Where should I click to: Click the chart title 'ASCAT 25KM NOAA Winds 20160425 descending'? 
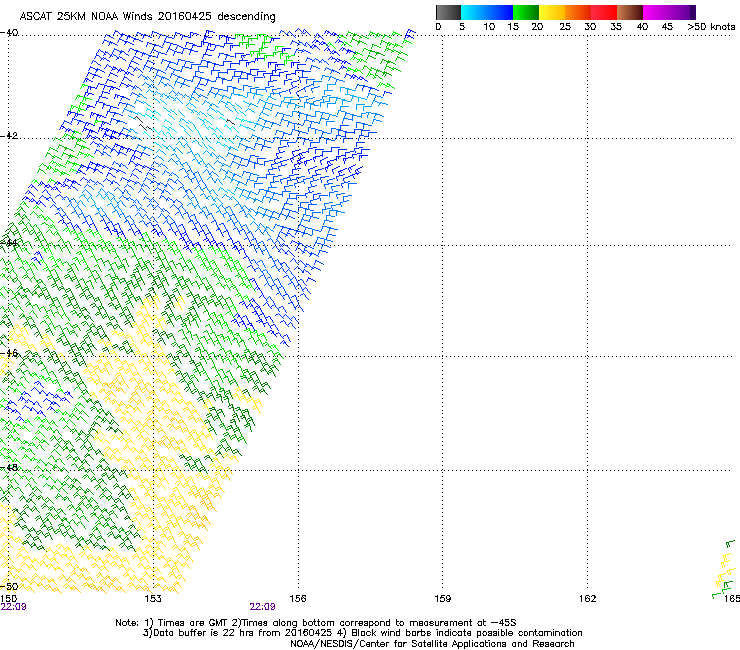[147, 16]
